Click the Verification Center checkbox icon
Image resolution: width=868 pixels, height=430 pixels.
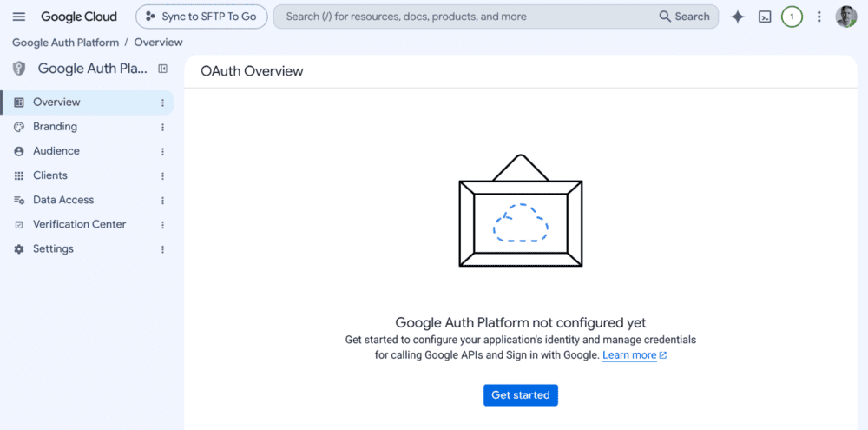click(x=19, y=224)
